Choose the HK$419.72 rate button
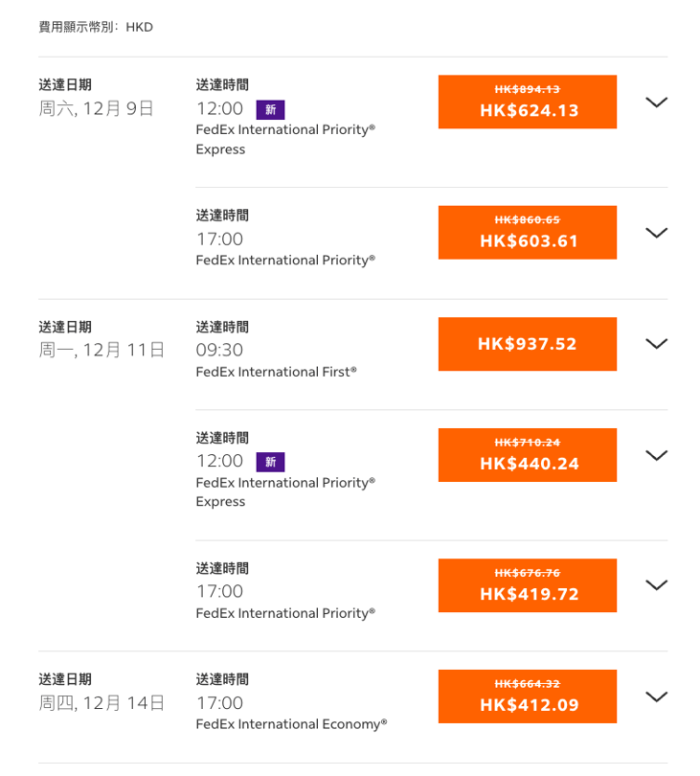This screenshot has width=700, height=776. tap(528, 585)
